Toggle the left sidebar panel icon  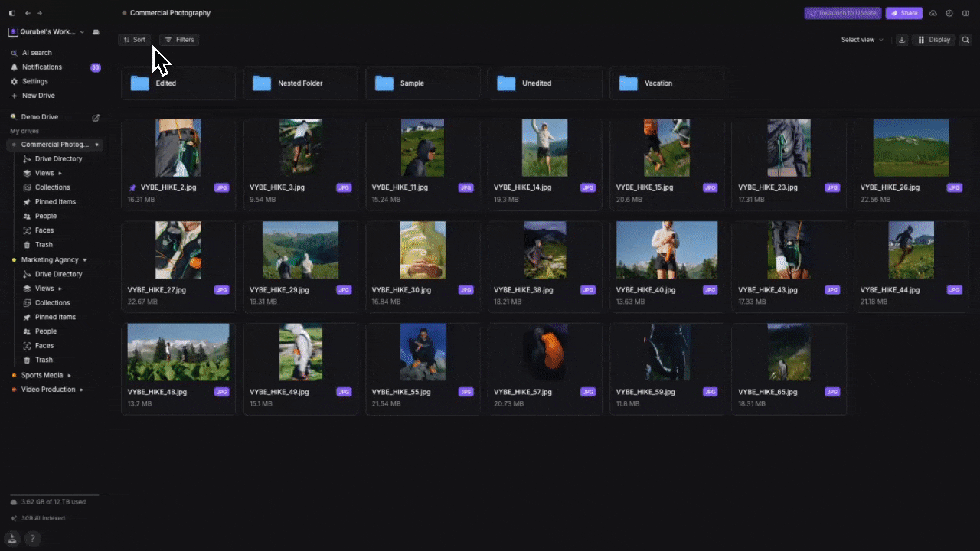point(12,13)
